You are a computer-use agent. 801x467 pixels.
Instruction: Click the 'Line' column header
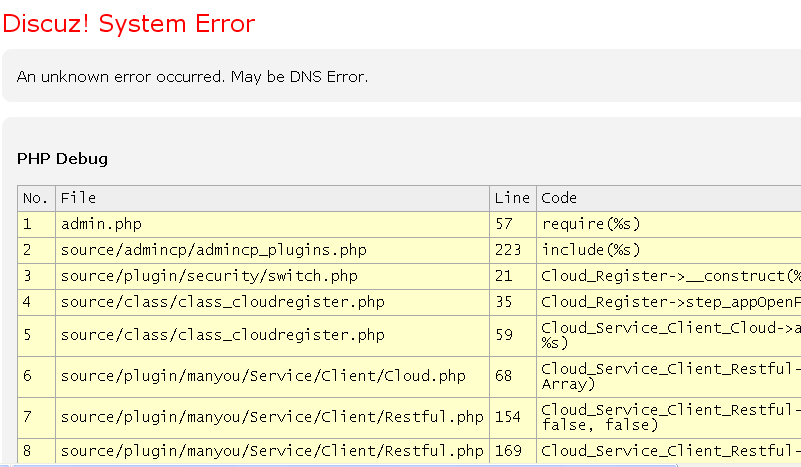coord(512,198)
